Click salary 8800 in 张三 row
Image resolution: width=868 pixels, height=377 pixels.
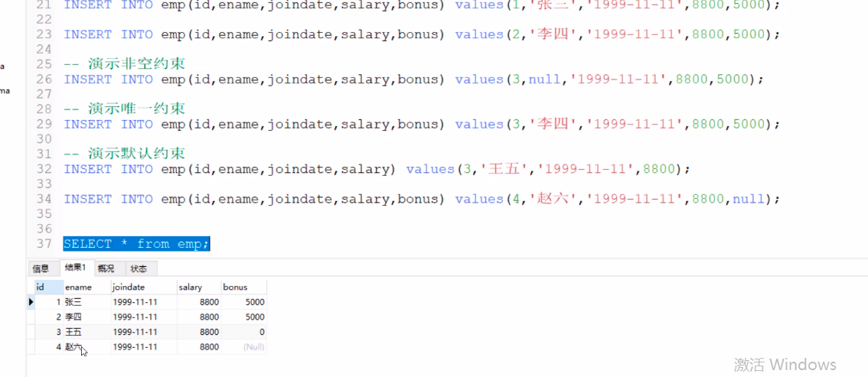pos(199,302)
